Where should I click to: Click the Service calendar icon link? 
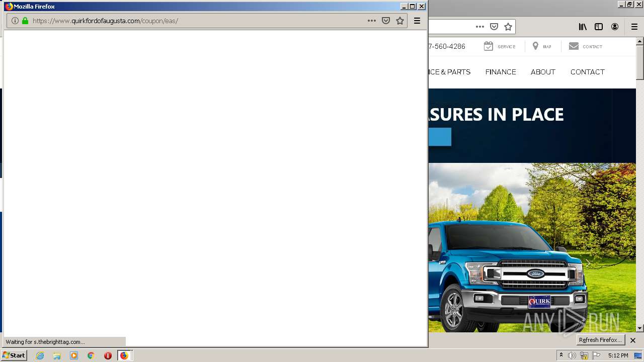click(x=500, y=46)
